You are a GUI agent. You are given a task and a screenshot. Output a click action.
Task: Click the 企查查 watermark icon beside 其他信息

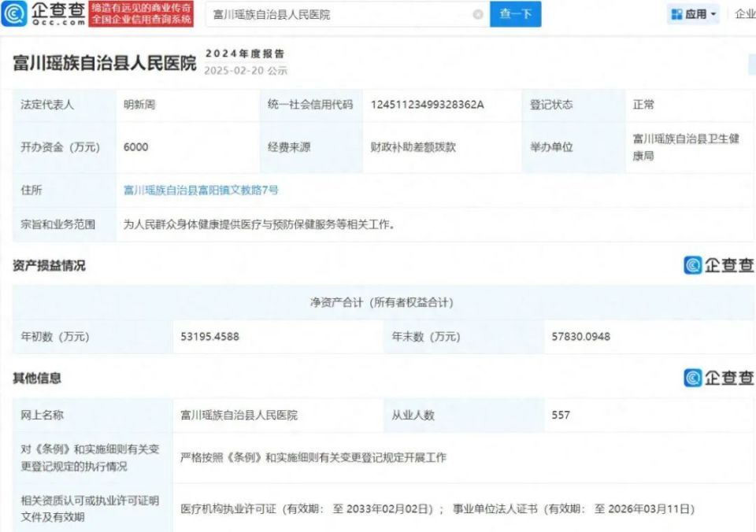[x=718, y=378]
